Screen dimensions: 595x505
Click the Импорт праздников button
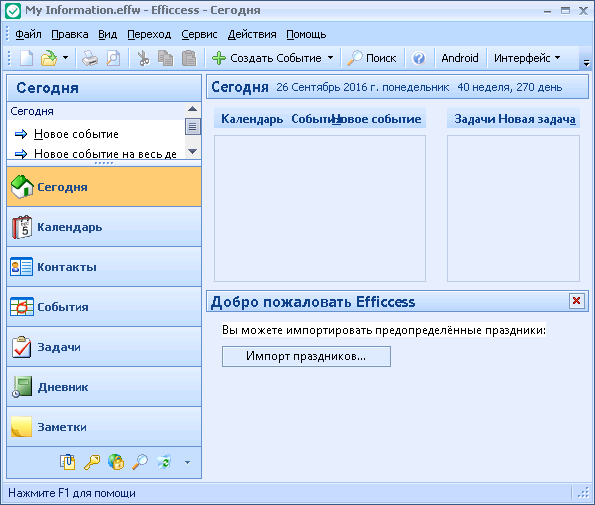[x=306, y=356]
